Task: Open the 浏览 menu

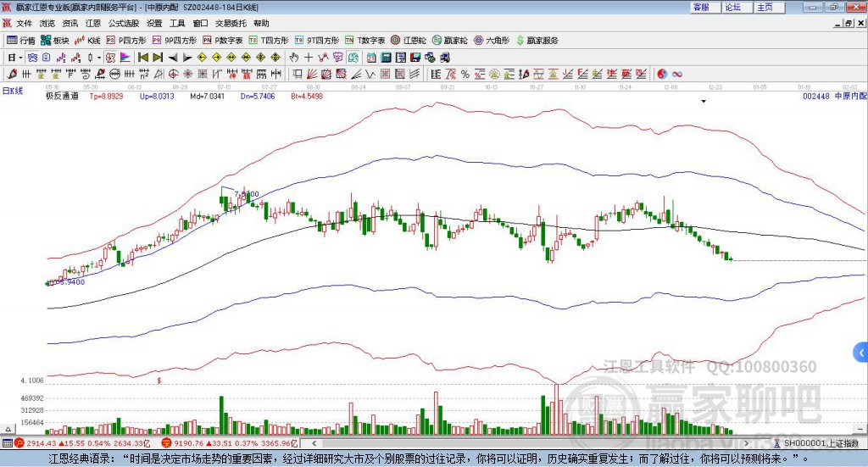Action: click(x=47, y=23)
